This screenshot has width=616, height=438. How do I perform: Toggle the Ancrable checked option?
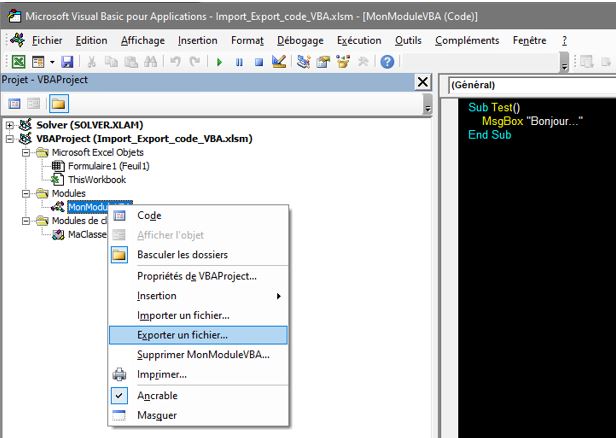coord(156,395)
